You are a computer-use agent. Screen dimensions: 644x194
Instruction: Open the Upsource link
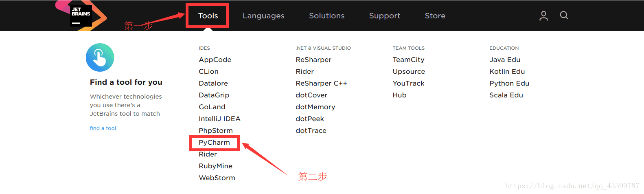click(x=409, y=71)
